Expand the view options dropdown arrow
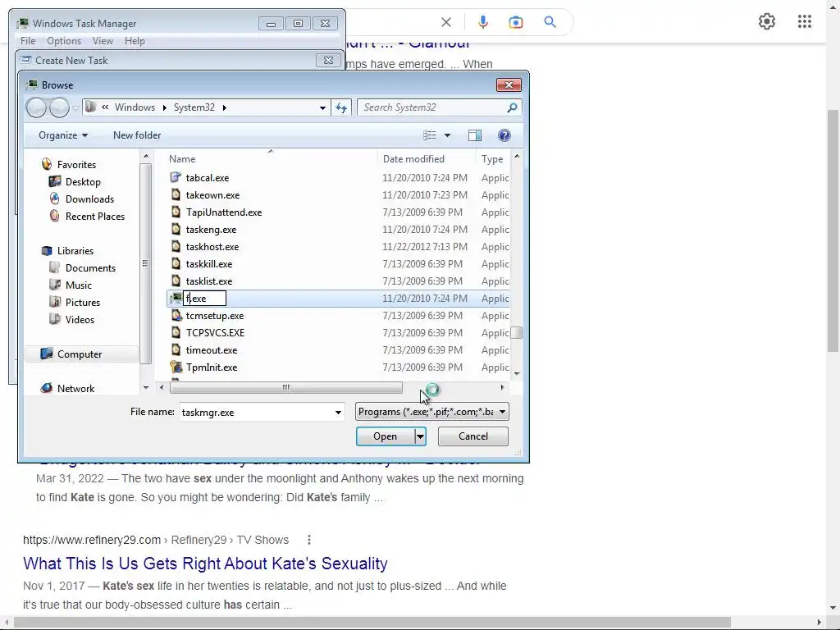The width and height of the screenshot is (840, 630). [447, 135]
